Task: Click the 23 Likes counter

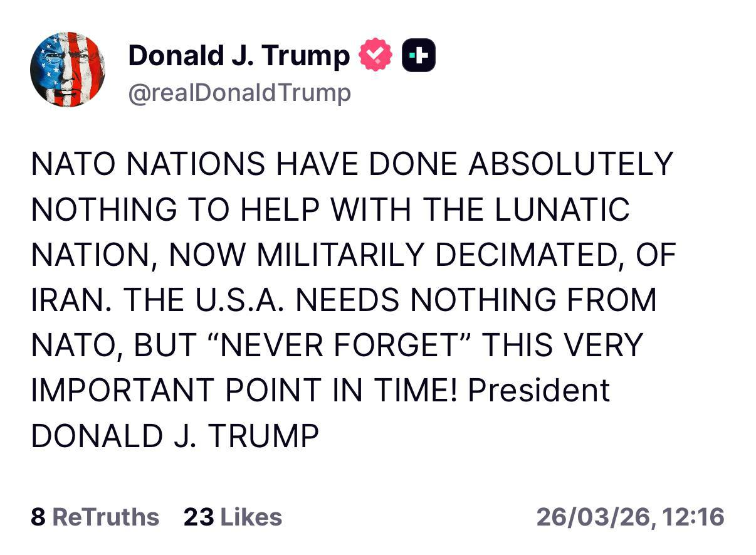Action: pos(233,518)
